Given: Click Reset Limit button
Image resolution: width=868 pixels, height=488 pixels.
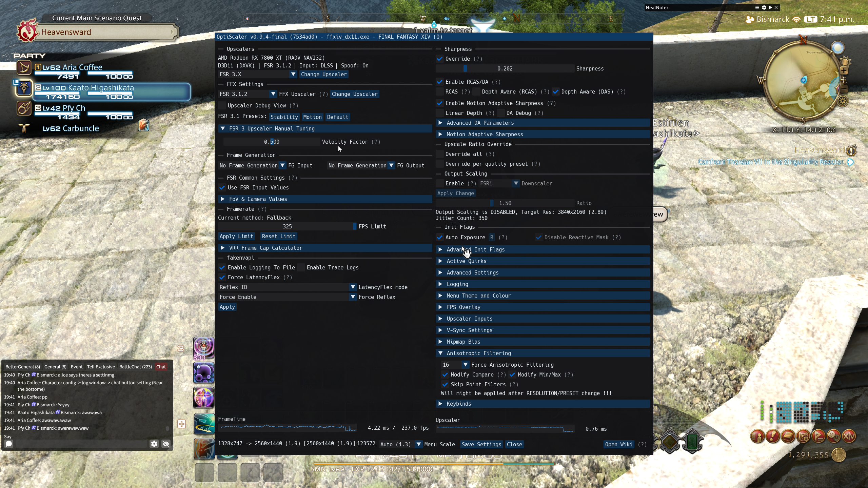Looking at the screenshot, I should click(279, 237).
